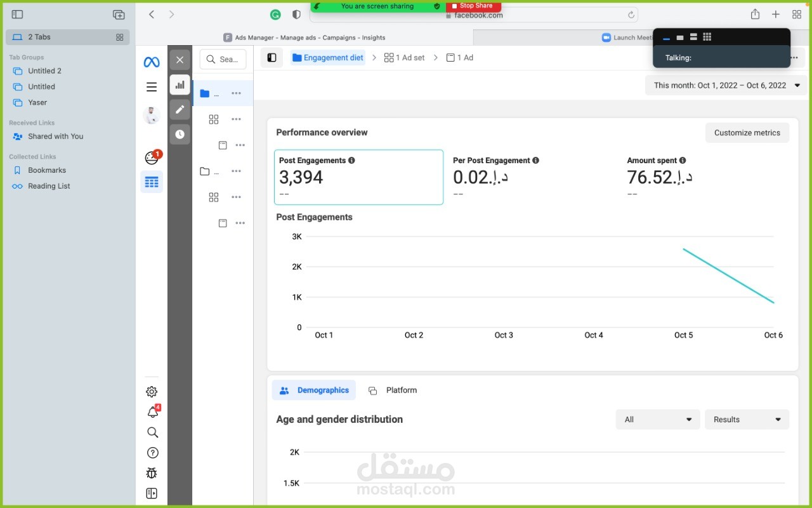Select the second ad item in tree

point(223,224)
